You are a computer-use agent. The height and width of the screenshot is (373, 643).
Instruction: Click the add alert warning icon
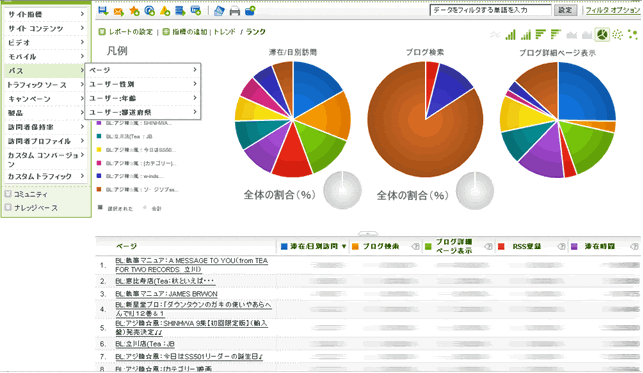pyautogui.click(x=165, y=11)
